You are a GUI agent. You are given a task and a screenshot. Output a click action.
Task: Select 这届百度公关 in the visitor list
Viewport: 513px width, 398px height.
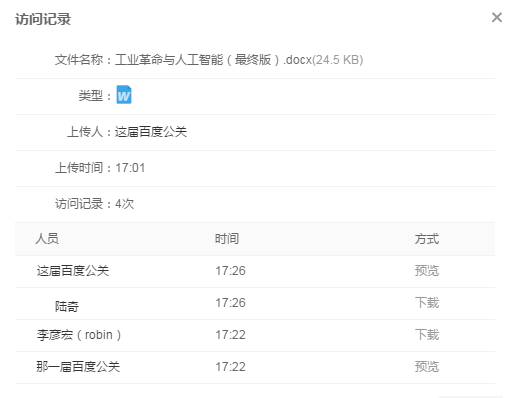click(73, 271)
